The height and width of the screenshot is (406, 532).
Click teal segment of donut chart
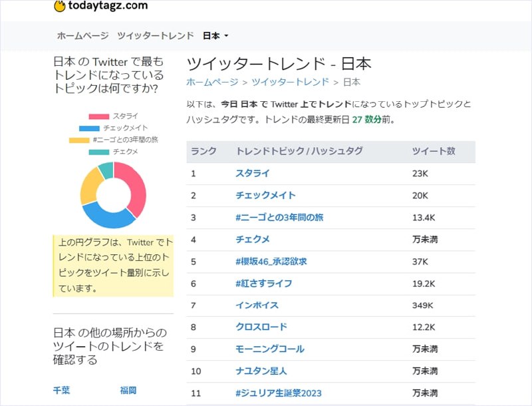106,170
